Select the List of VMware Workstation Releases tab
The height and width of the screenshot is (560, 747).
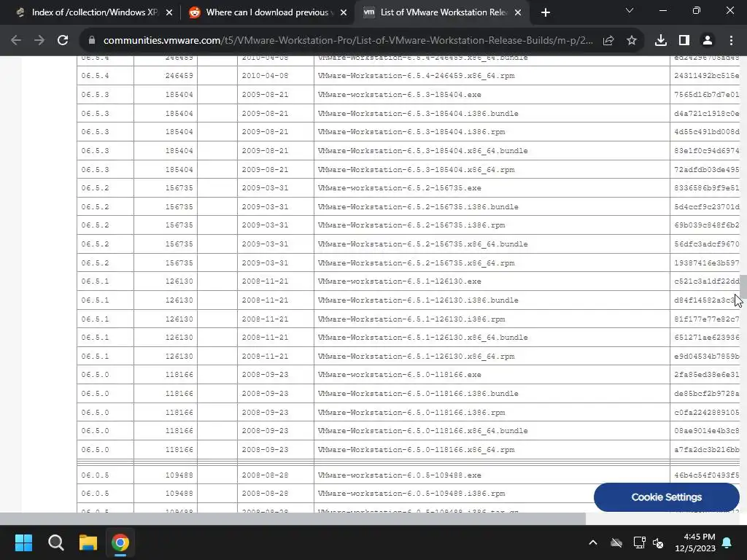[443, 12]
